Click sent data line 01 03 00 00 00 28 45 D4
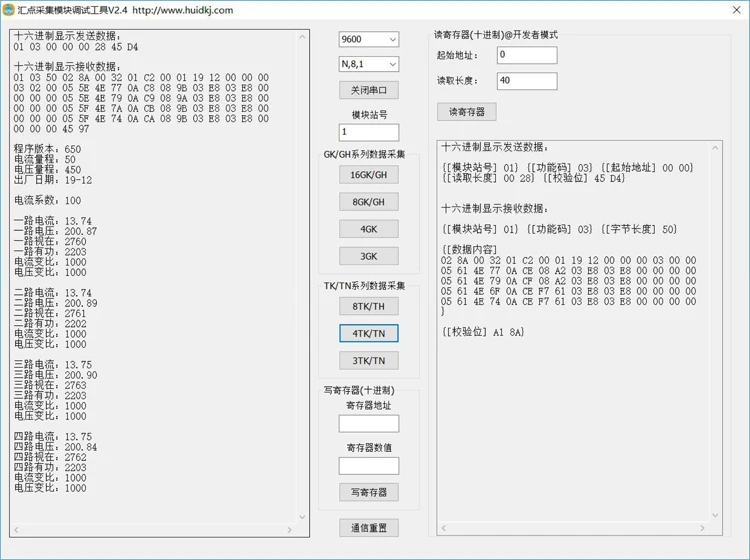Image resolution: width=750 pixels, height=560 pixels. click(76, 47)
